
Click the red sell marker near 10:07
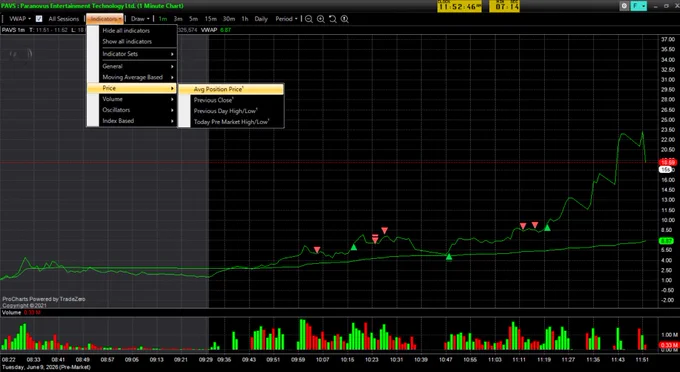[x=317, y=250]
